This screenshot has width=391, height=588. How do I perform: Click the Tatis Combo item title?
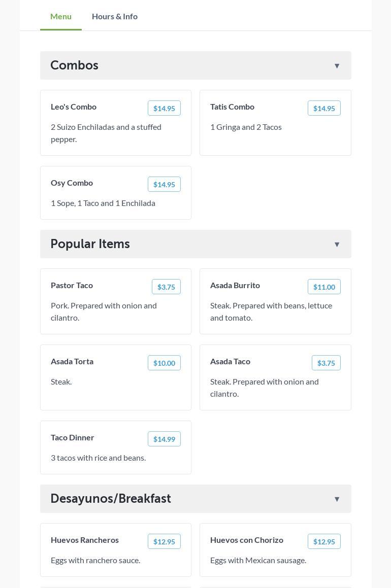(x=232, y=107)
